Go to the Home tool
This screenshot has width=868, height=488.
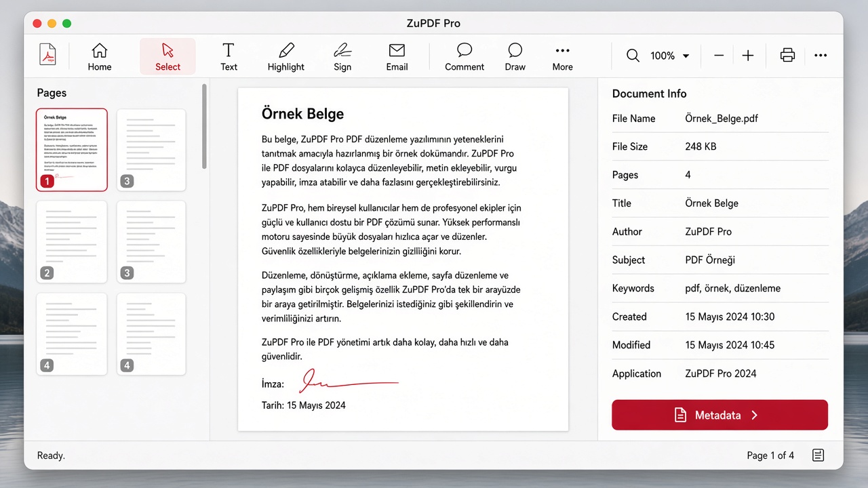(100, 56)
